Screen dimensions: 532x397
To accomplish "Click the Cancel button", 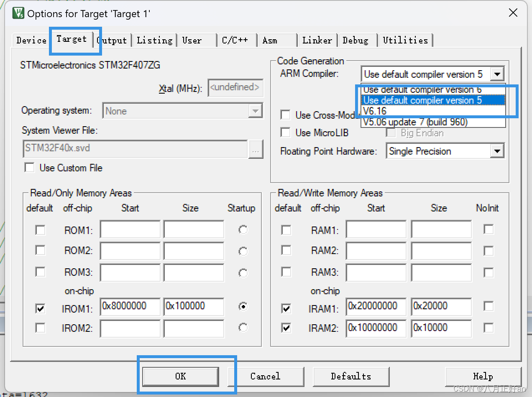I will (266, 376).
